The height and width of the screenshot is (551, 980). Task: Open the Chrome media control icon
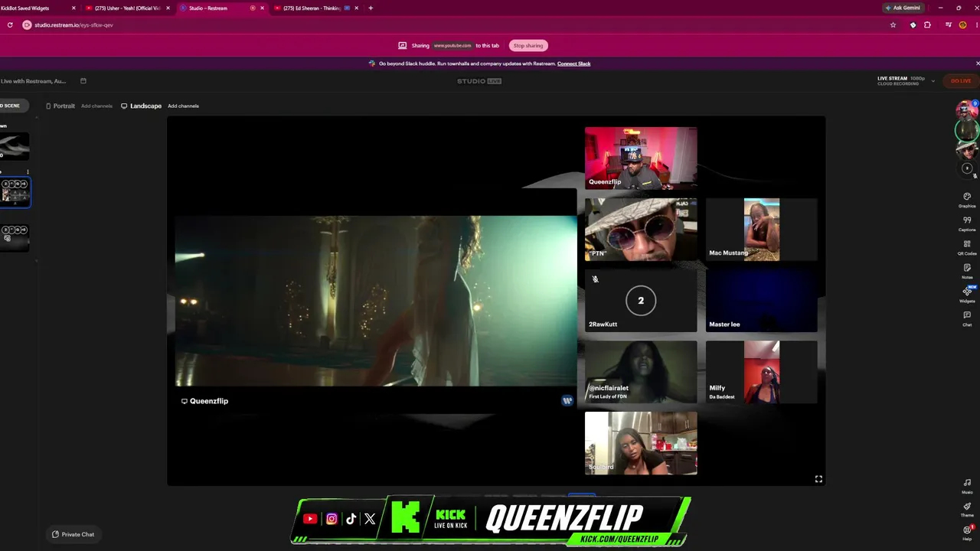pyautogui.click(x=949, y=24)
